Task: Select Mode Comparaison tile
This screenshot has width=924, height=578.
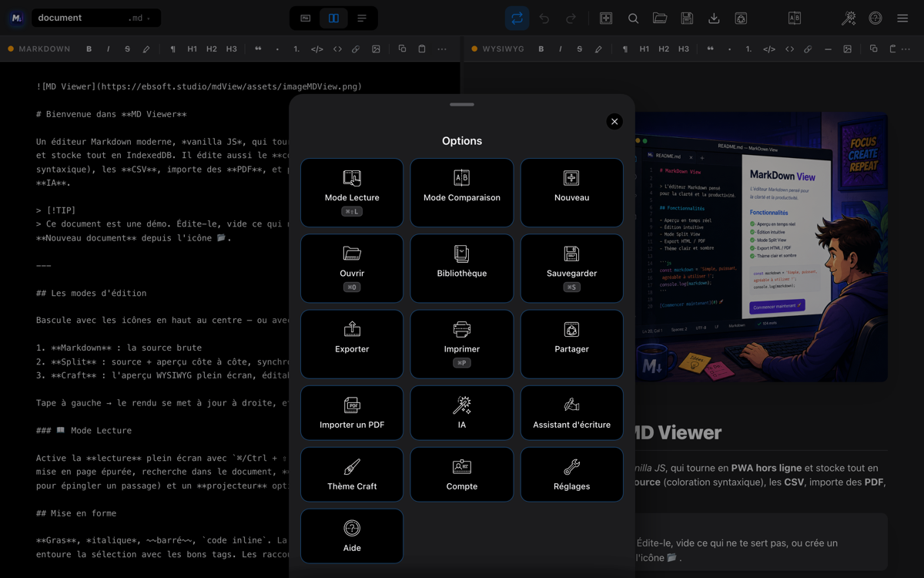Action: pos(462,193)
